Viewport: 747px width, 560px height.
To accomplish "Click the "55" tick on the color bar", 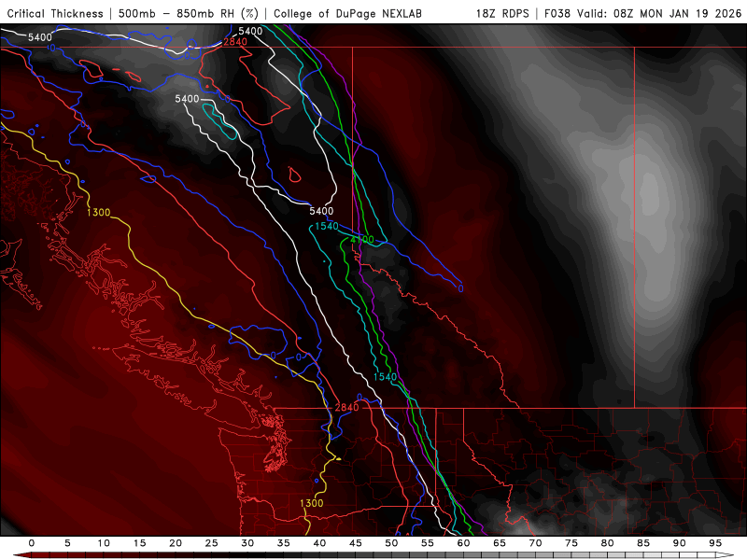I will [x=428, y=543].
